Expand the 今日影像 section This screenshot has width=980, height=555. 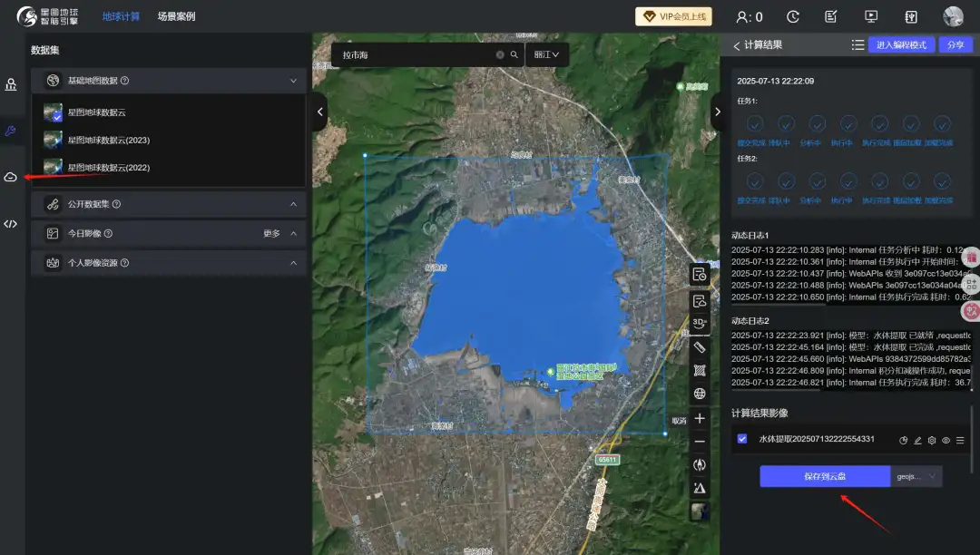tap(293, 233)
